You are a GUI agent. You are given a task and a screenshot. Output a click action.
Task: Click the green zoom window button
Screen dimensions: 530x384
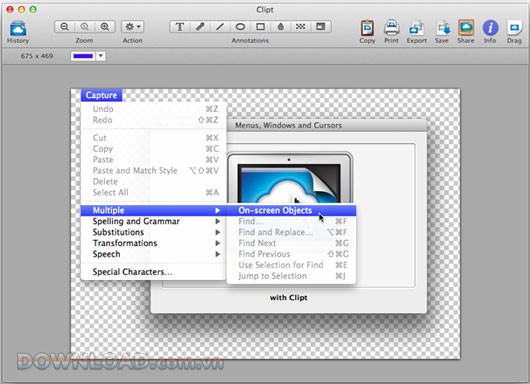(x=33, y=9)
